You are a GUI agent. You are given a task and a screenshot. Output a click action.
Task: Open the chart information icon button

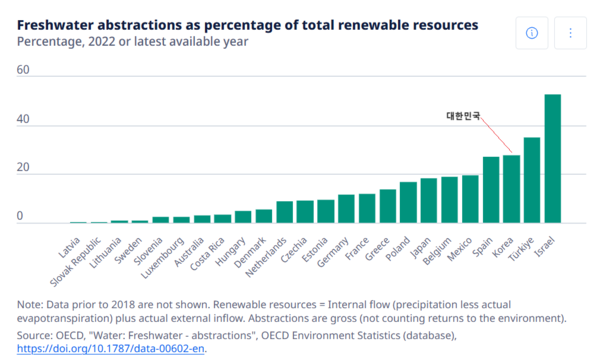[532, 33]
